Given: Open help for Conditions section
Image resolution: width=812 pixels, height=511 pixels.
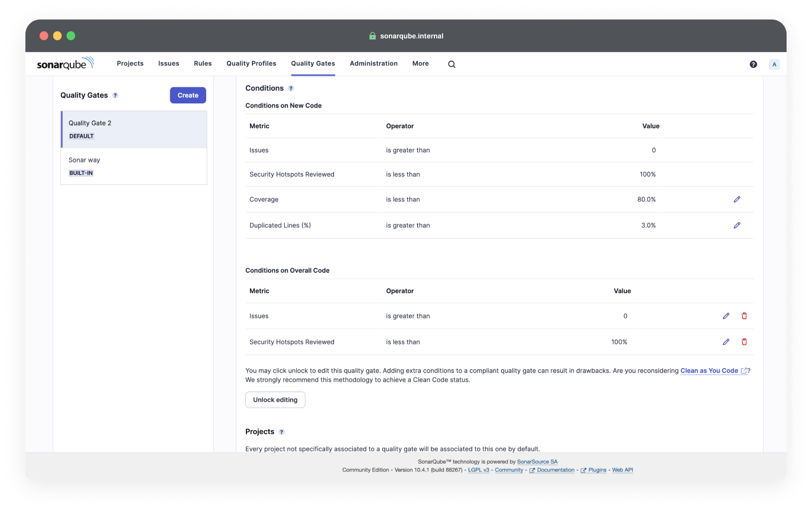Looking at the screenshot, I should pyautogui.click(x=290, y=87).
